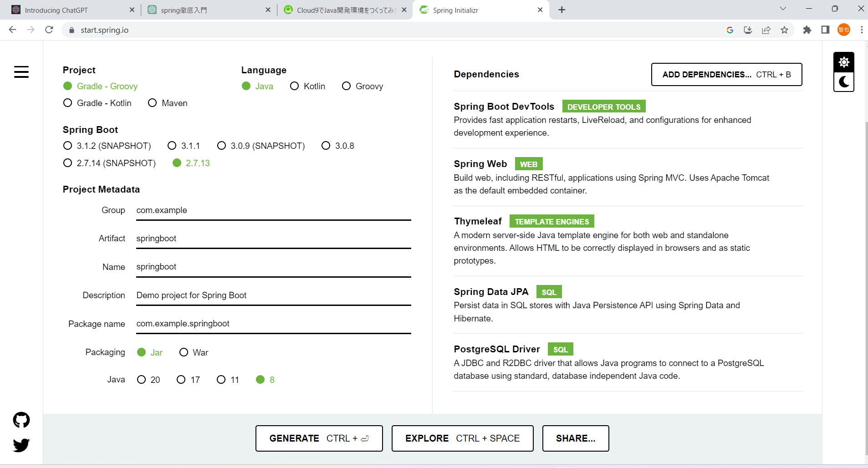Click the GENERATE button
This screenshot has width=868, height=468.
319,438
